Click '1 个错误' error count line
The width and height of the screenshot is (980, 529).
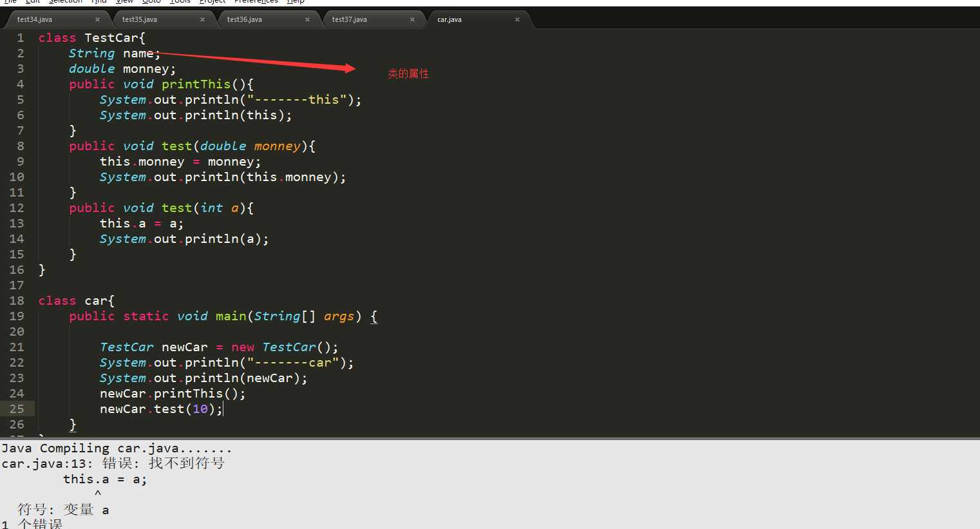pos(32,524)
